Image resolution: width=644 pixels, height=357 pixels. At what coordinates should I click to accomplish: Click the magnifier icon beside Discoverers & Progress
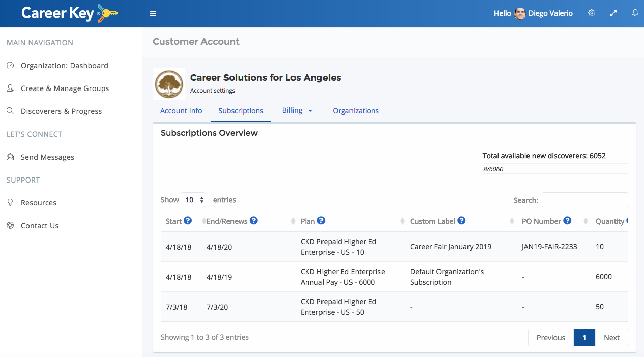click(x=10, y=111)
